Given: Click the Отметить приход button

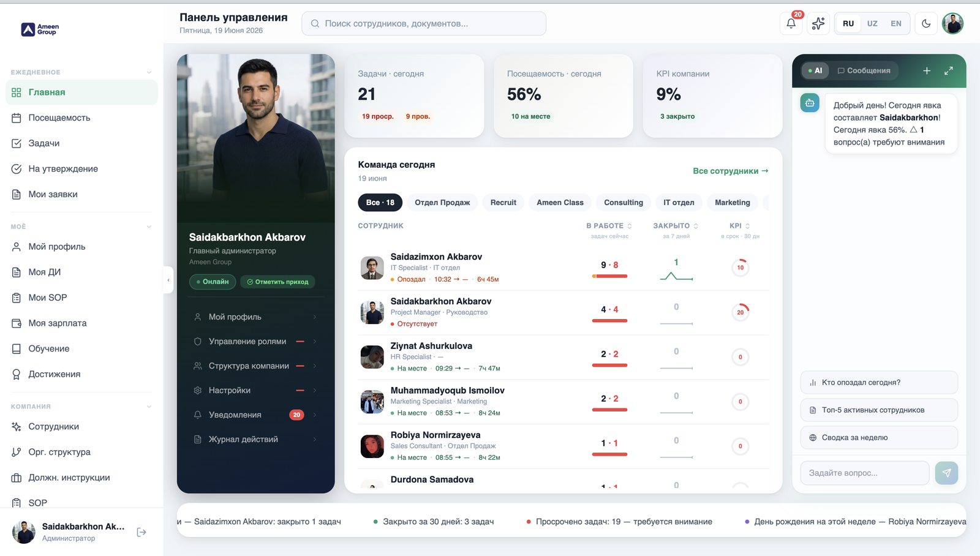Looking at the screenshot, I should pos(278,282).
